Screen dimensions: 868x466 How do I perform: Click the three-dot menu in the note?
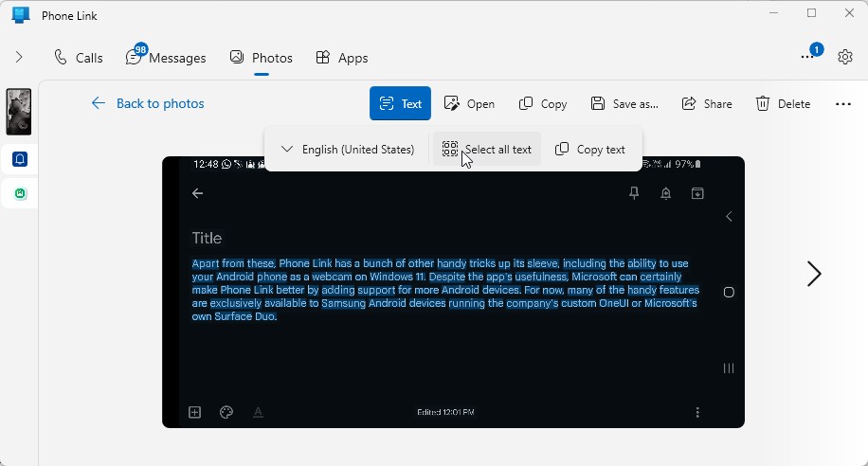click(x=697, y=412)
